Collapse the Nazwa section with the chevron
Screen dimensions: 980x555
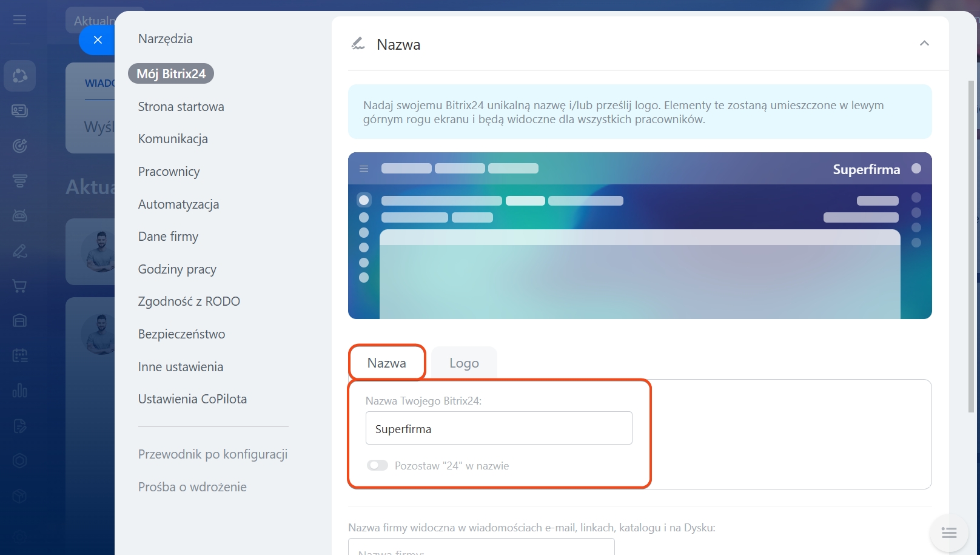(924, 43)
